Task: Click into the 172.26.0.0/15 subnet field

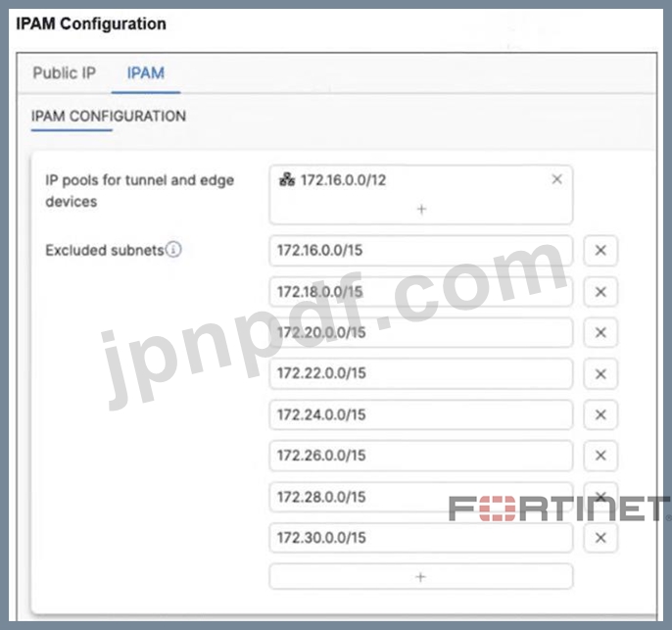Action: [421, 456]
